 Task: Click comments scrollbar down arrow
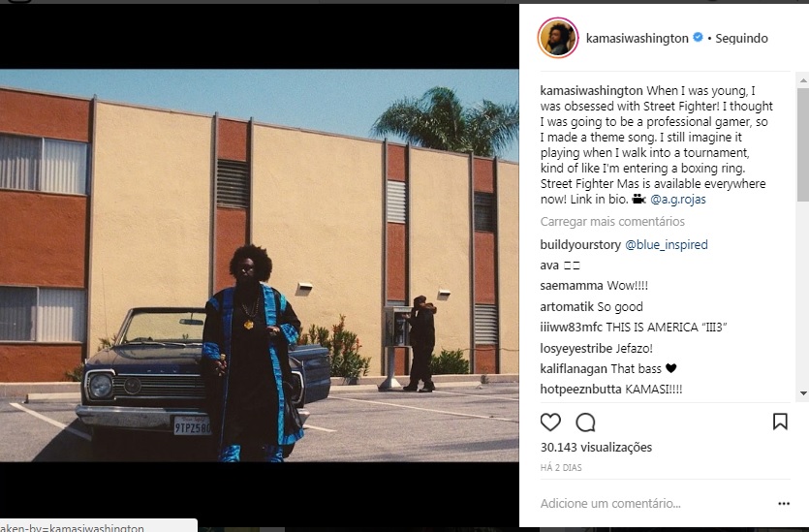(x=803, y=393)
